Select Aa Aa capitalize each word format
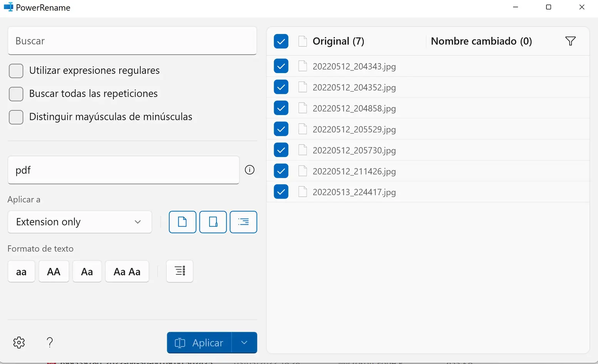Image resolution: width=598 pixels, height=364 pixels. [127, 272]
